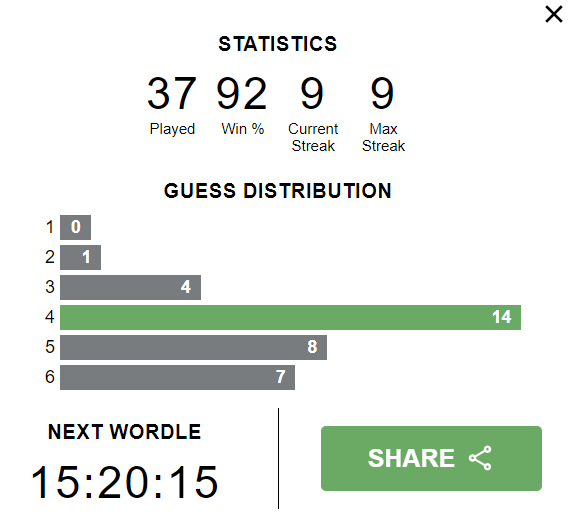The height and width of the screenshot is (521, 584).
Task: Click the 1-guess bar showing 0
Action: click(75, 227)
